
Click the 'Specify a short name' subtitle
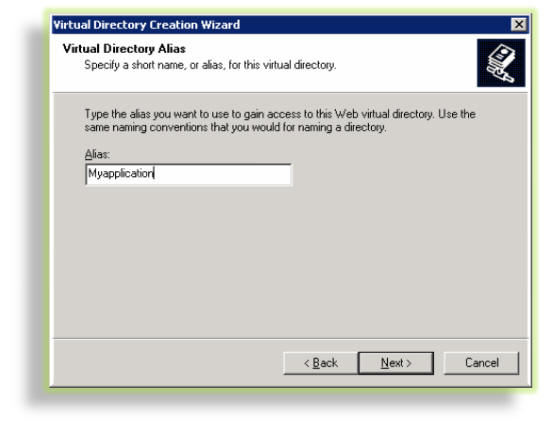point(210,65)
